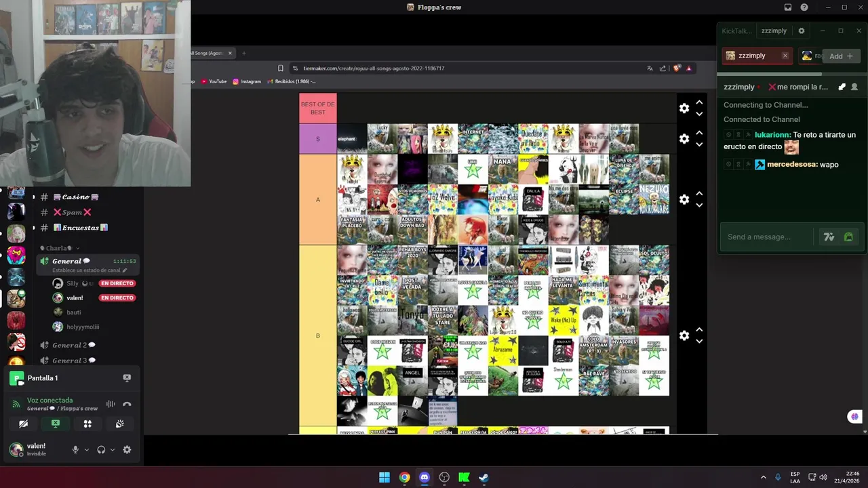Move BEST OF DE BEST tier down

699,114
